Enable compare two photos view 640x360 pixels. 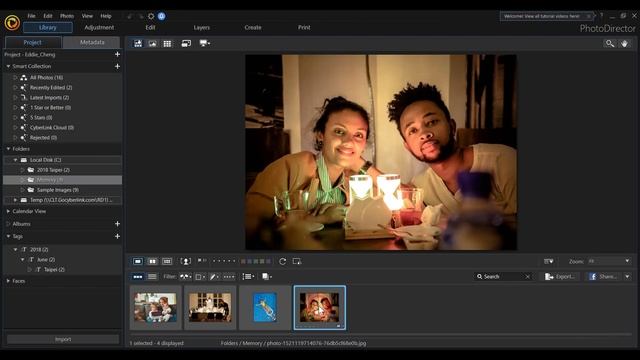pos(152,261)
